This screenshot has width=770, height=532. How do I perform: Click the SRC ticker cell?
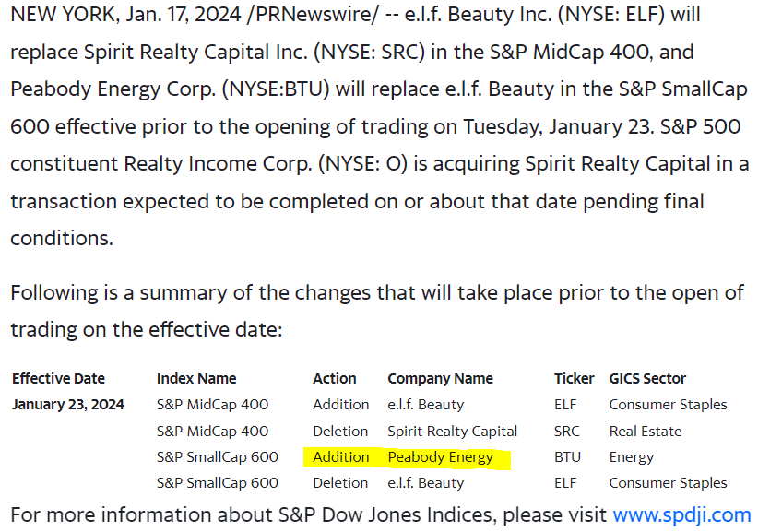567,431
